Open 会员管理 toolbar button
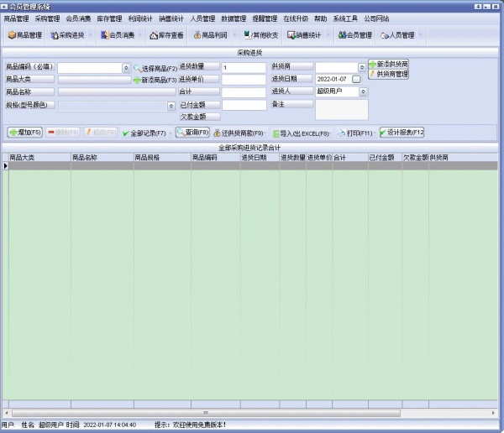 click(x=354, y=35)
